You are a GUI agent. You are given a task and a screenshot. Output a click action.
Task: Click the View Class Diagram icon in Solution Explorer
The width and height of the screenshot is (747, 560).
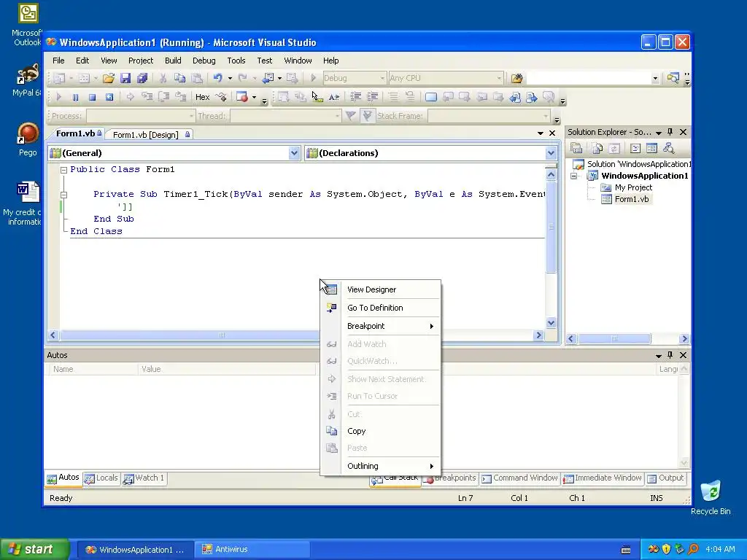(668, 148)
